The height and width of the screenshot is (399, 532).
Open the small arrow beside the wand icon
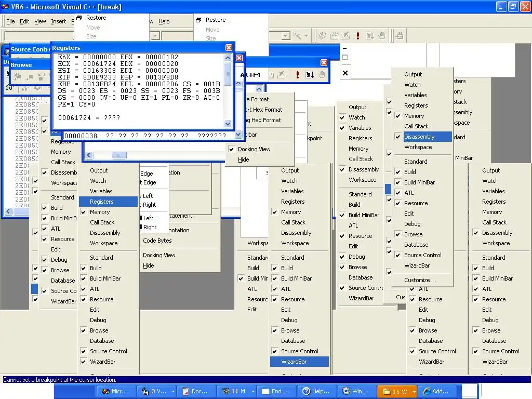(306, 36)
